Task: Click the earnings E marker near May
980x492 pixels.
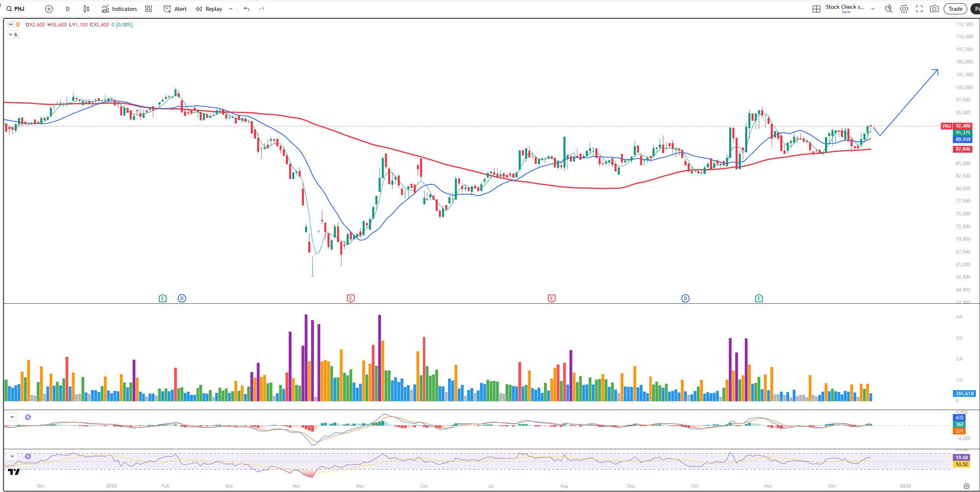Action: click(351, 298)
